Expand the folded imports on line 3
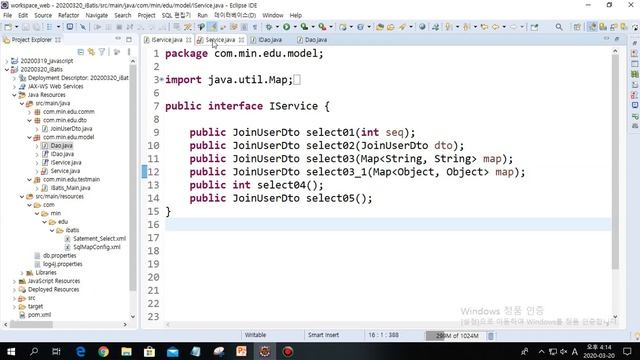The image size is (640, 360). coord(162,79)
